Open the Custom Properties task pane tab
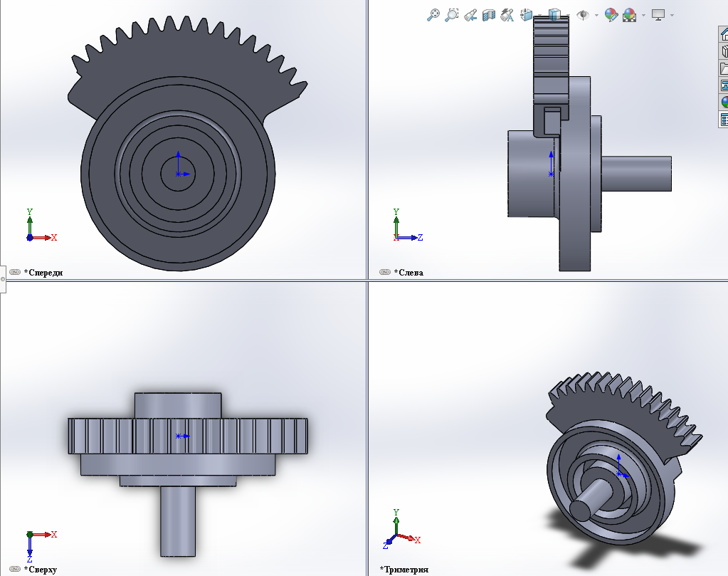Image resolution: width=728 pixels, height=576 pixels. click(724, 120)
